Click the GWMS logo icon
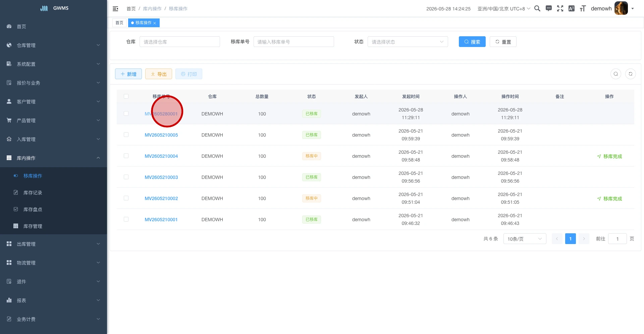This screenshot has height=334, width=644. coord(44,8)
